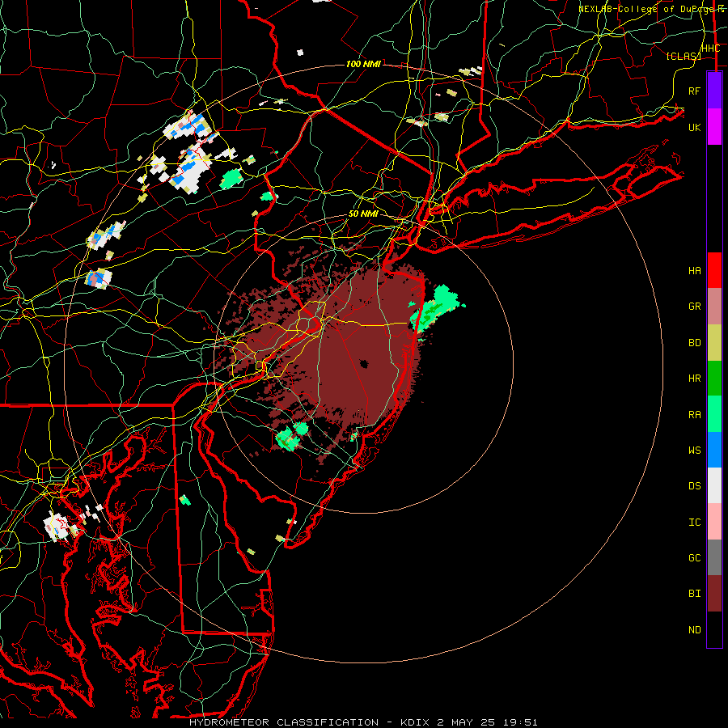Click the UK legend label
The image size is (728, 728).
click(694, 127)
